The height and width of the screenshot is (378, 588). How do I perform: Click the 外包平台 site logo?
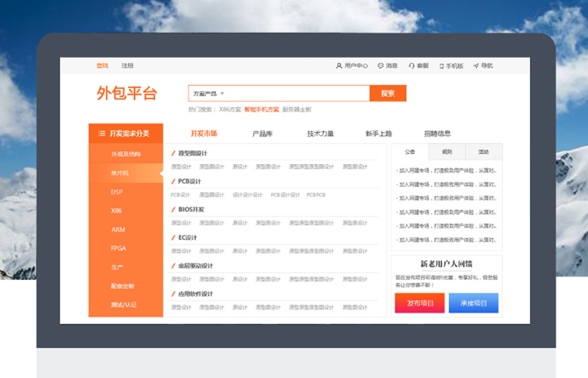pos(127,94)
